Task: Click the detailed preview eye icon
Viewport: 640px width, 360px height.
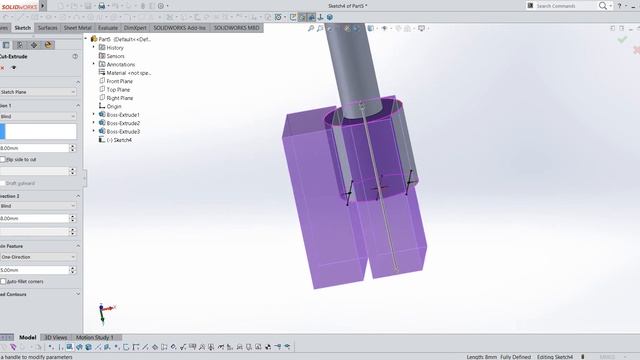Action: (x=13, y=68)
